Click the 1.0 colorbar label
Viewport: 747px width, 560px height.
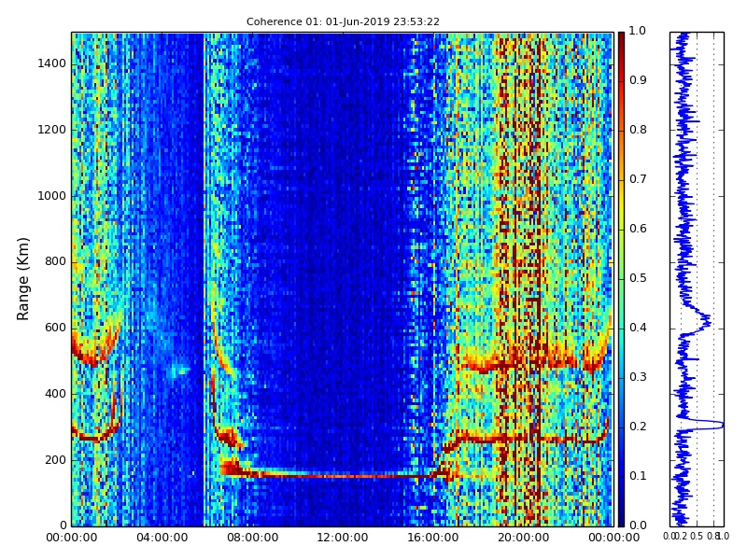[x=638, y=31]
